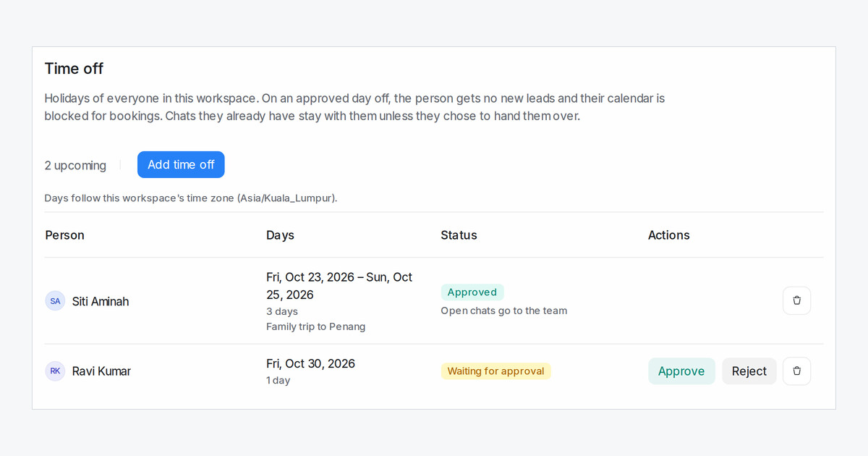Image resolution: width=868 pixels, height=456 pixels.
Task: Select the name Ravi Kumar
Action: point(101,371)
